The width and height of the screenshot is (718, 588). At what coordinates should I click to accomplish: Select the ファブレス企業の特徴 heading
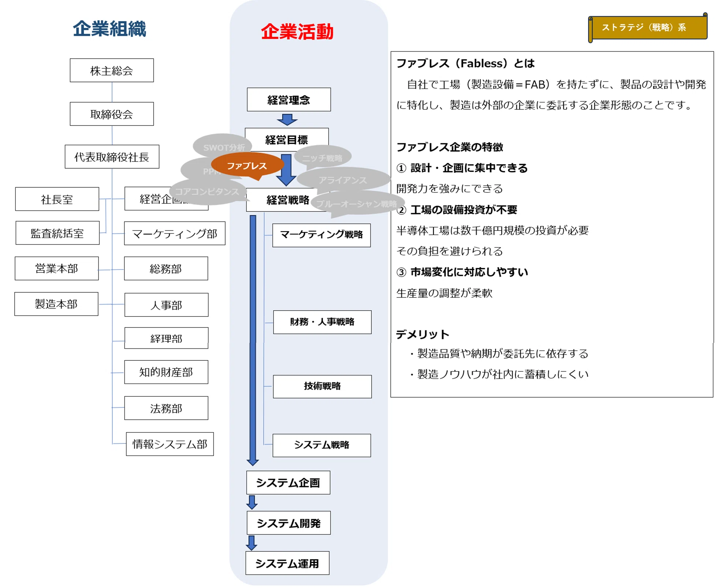[x=450, y=147]
